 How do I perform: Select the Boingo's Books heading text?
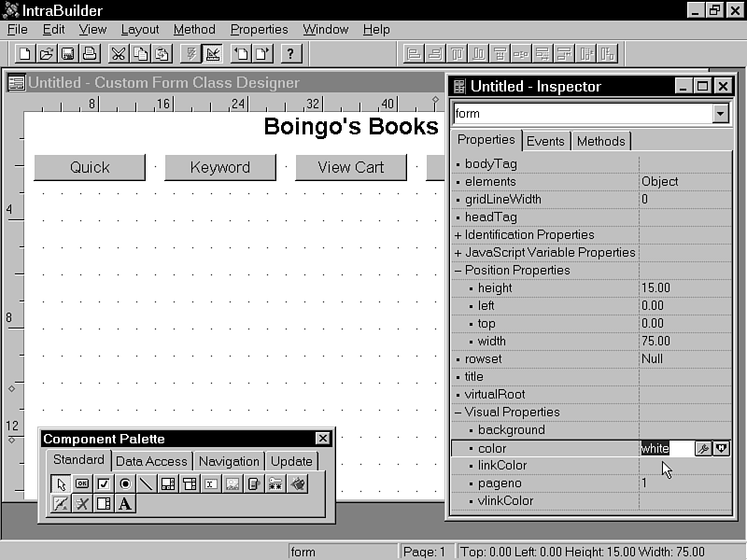[x=351, y=127]
